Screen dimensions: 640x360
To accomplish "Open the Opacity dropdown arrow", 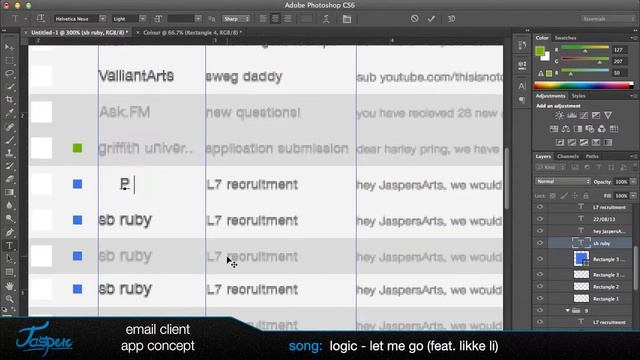I will click(633, 182).
